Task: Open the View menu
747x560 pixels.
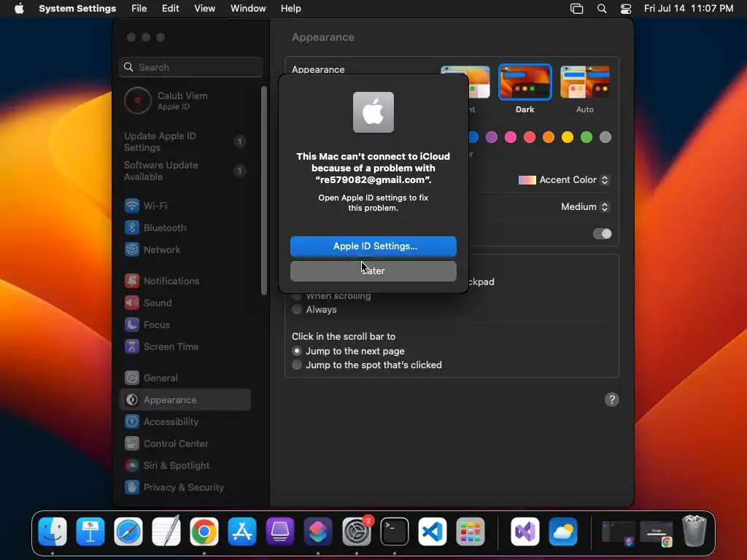Action: (x=205, y=9)
